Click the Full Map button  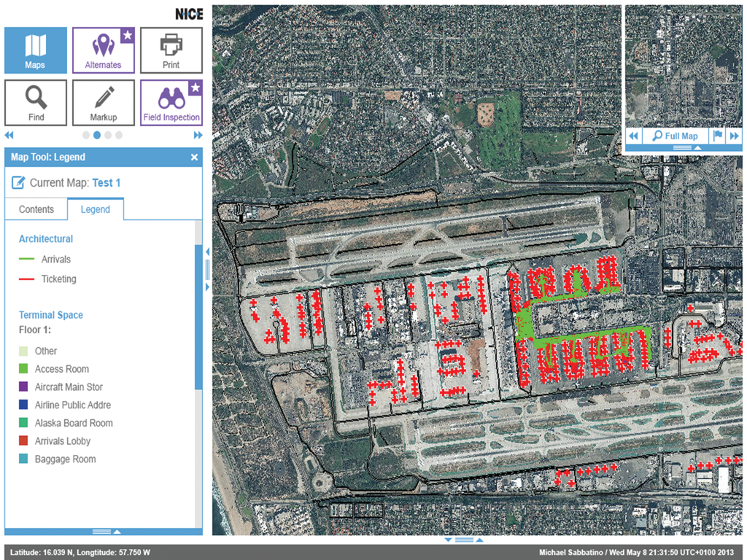click(x=675, y=136)
